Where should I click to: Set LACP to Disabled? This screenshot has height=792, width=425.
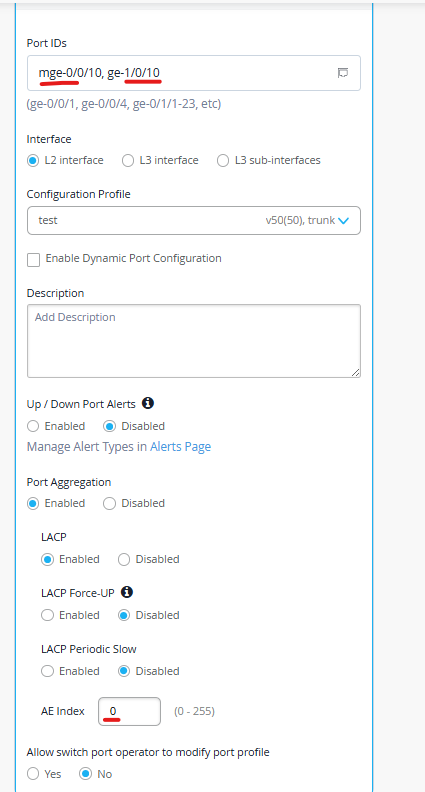(124, 560)
